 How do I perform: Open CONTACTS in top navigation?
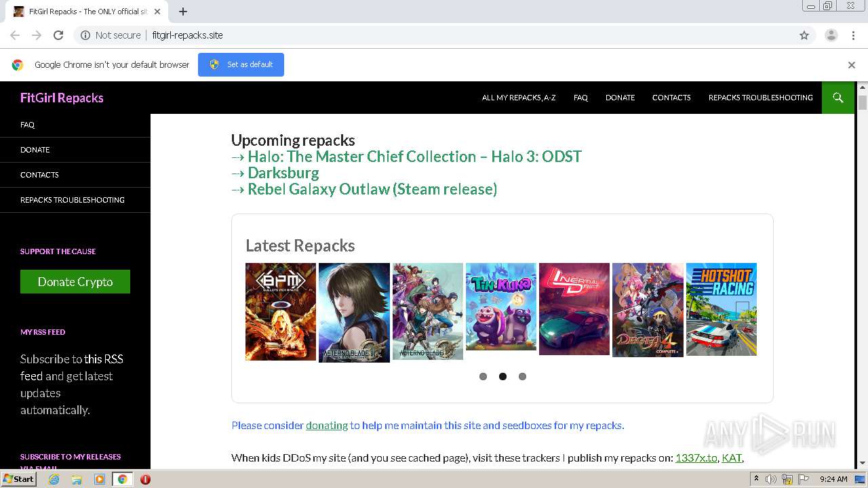(x=671, y=98)
